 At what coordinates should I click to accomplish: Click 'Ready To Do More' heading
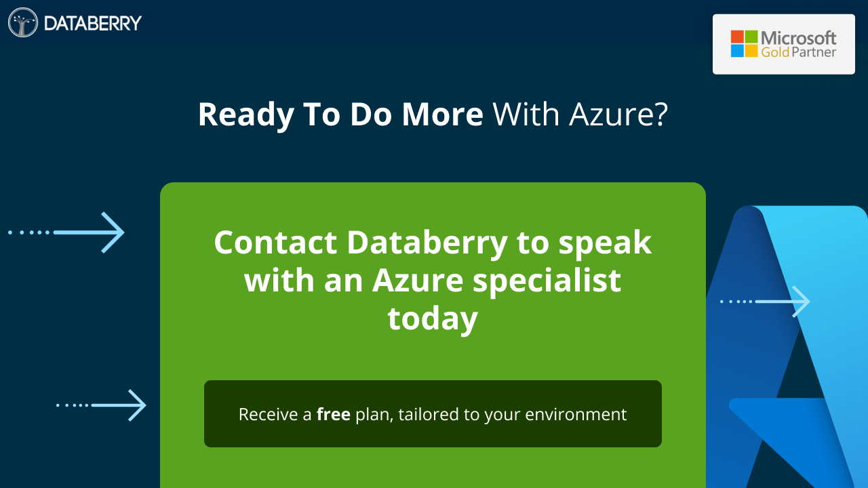pyautogui.click(x=340, y=115)
